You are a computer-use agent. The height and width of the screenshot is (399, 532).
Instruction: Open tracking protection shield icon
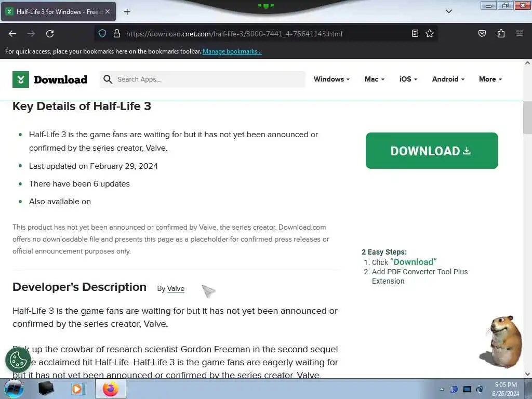click(102, 33)
